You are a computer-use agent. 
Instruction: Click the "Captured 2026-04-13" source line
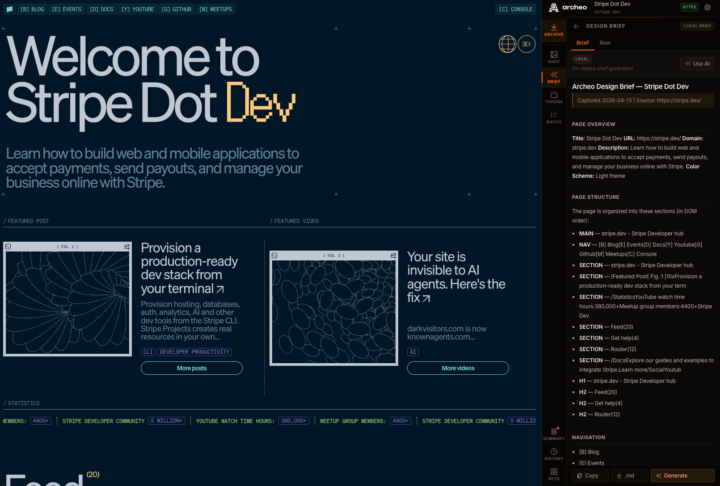(643, 101)
